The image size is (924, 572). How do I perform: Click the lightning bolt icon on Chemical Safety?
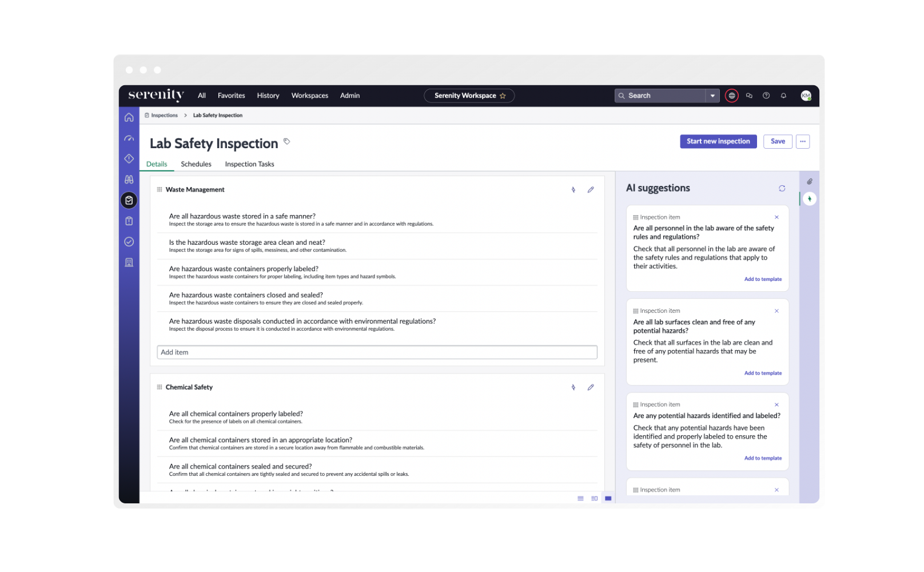coord(573,387)
